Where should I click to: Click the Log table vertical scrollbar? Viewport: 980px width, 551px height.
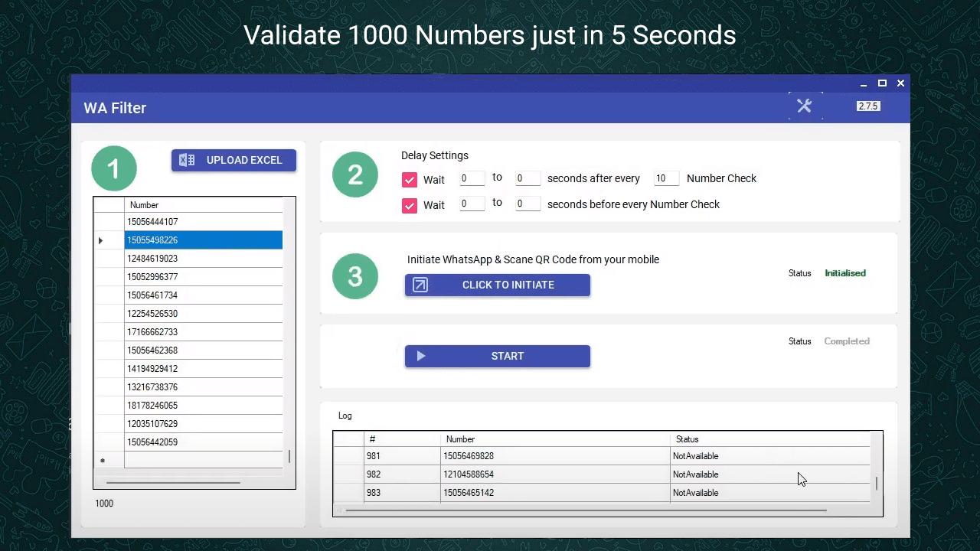pyautogui.click(x=877, y=483)
